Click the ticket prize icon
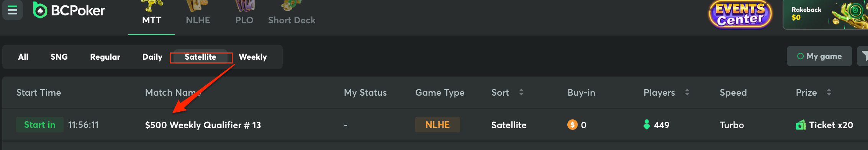Viewport: 868px width, 150px height. pyautogui.click(x=801, y=125)
